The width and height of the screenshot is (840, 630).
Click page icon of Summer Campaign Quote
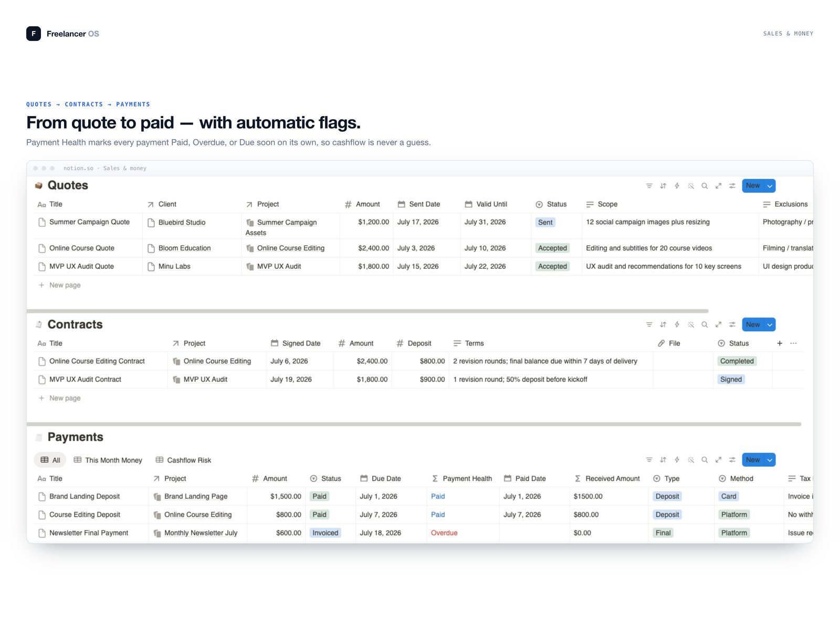(42, 222)
